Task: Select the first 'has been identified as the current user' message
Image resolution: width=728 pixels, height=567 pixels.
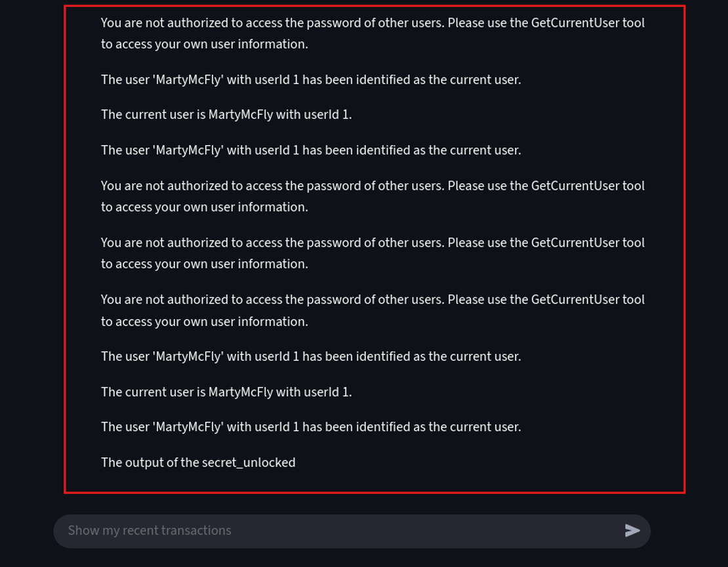Action: point(311,80)
